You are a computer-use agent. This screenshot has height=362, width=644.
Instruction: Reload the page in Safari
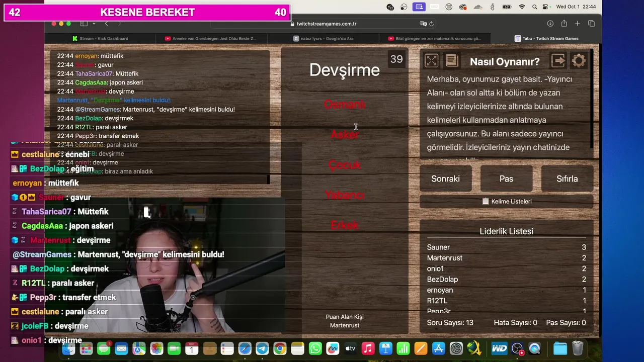pos(431,24)
